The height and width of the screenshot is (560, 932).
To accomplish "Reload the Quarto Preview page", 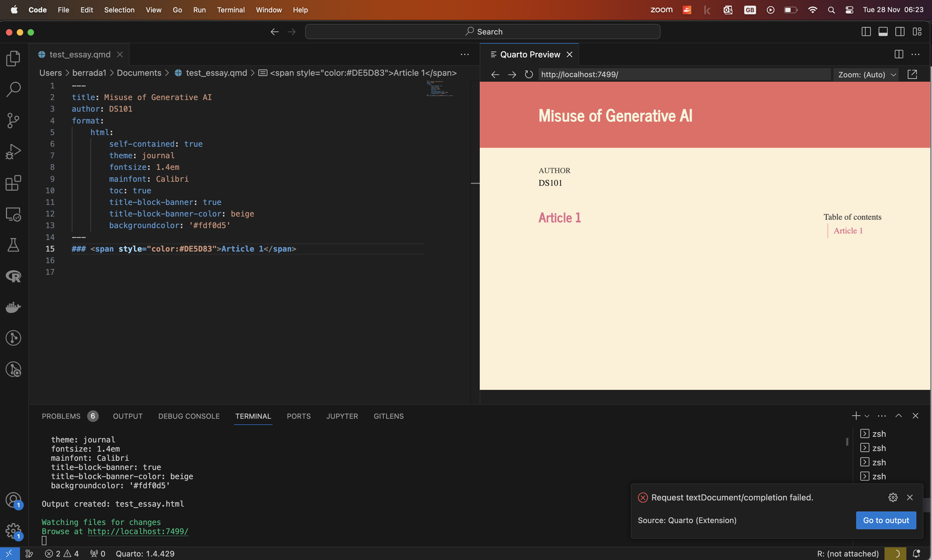I will (x=529, y=74).
